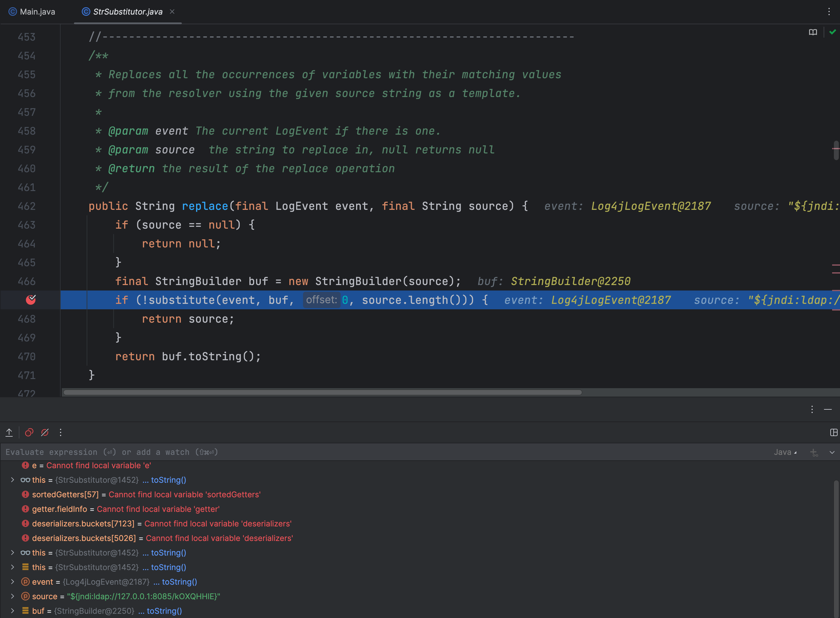The width and height of the screenshot is (840, 618).
Task: Switch to the Main.java tab
Action: 32,12
